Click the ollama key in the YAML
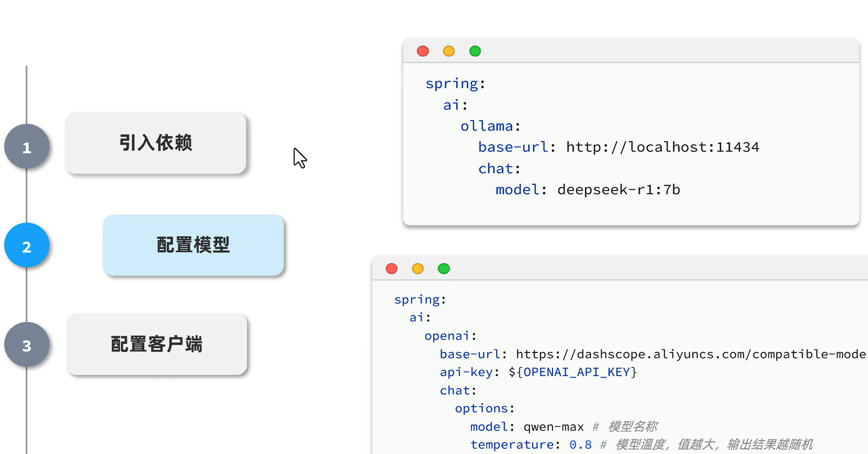 pyautogui.click(x=486, y=126)
